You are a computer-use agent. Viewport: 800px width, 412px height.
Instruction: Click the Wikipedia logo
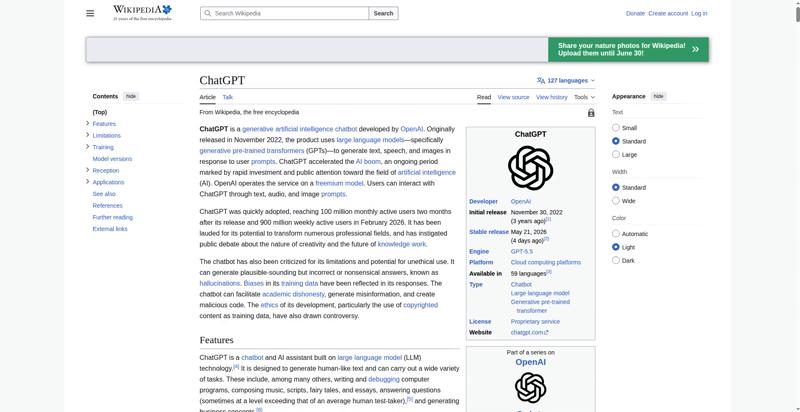(142, 13)
